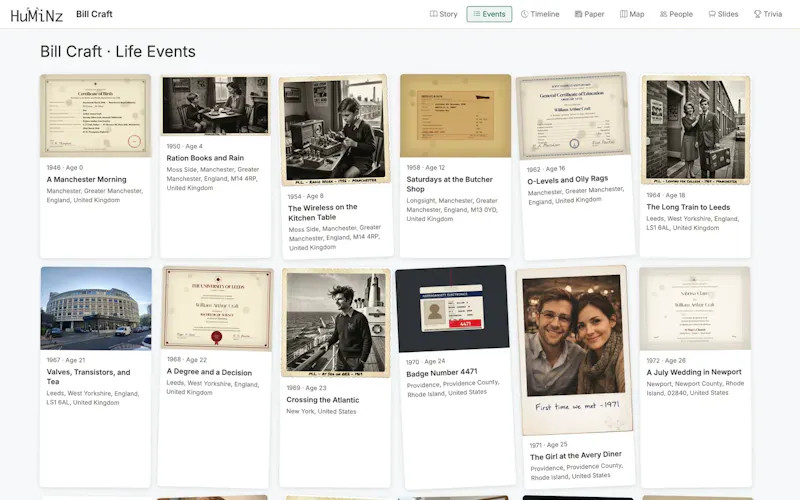Click the people icon beside People
This screenshot has width=800, height=500.
(x=663, y=14)
